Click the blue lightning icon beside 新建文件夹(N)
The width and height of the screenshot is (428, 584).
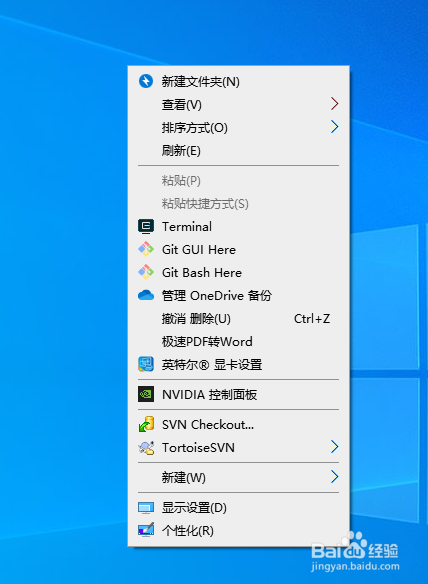point(146,81)
